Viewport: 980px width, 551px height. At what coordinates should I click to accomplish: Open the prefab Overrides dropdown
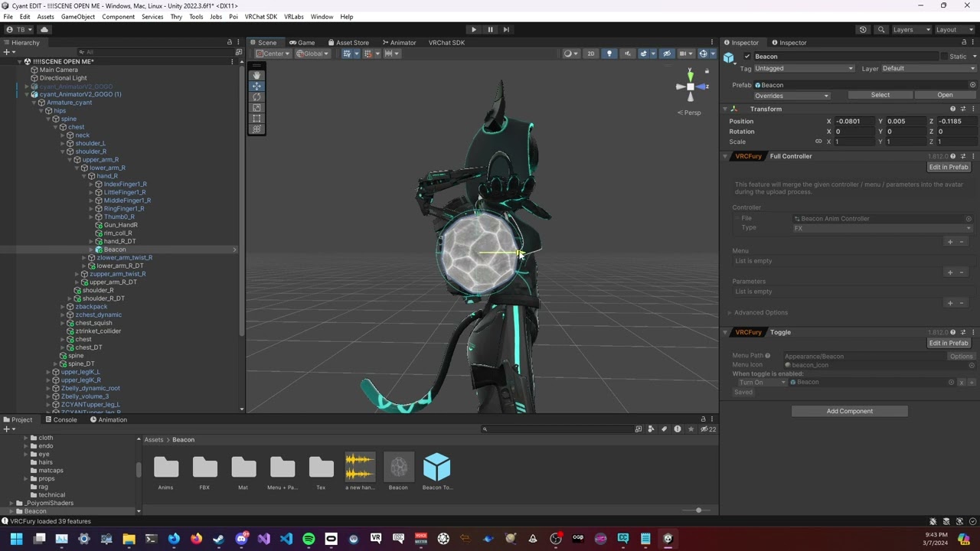click(x=792, y=96)
